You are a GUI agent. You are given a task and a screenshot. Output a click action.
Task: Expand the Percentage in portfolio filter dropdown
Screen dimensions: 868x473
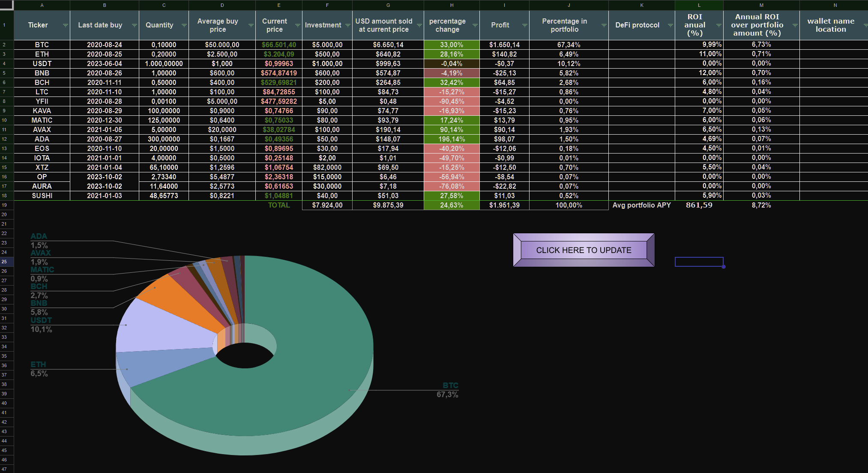click(604, 25)
